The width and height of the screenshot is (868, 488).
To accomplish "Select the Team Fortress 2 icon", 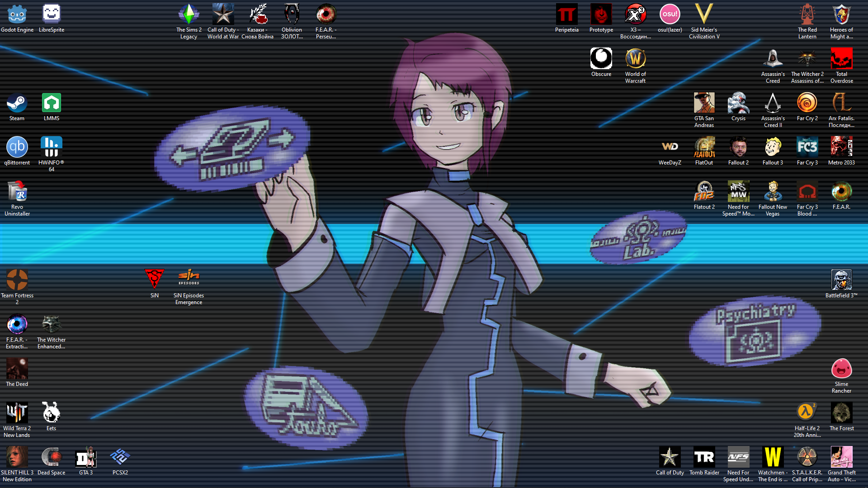I will (17, 287).
